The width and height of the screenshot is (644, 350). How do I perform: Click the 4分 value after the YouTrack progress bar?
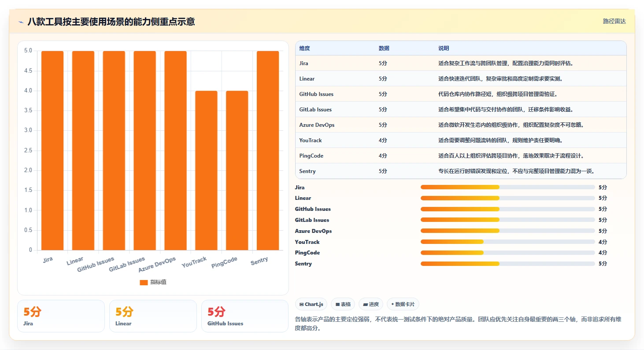(x=603, y=242)
